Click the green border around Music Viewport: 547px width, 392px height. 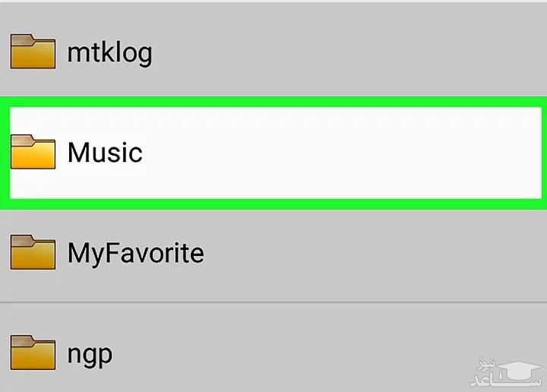click(273, 102)
